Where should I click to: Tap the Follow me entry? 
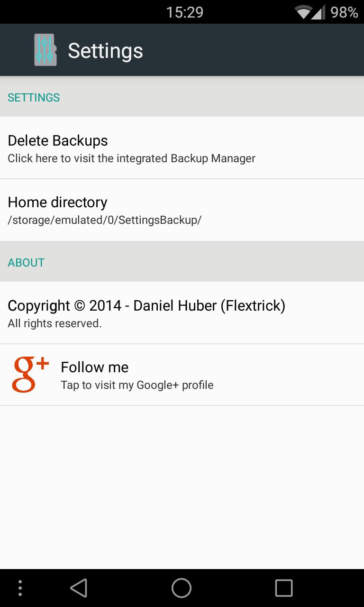coord(95,368)
